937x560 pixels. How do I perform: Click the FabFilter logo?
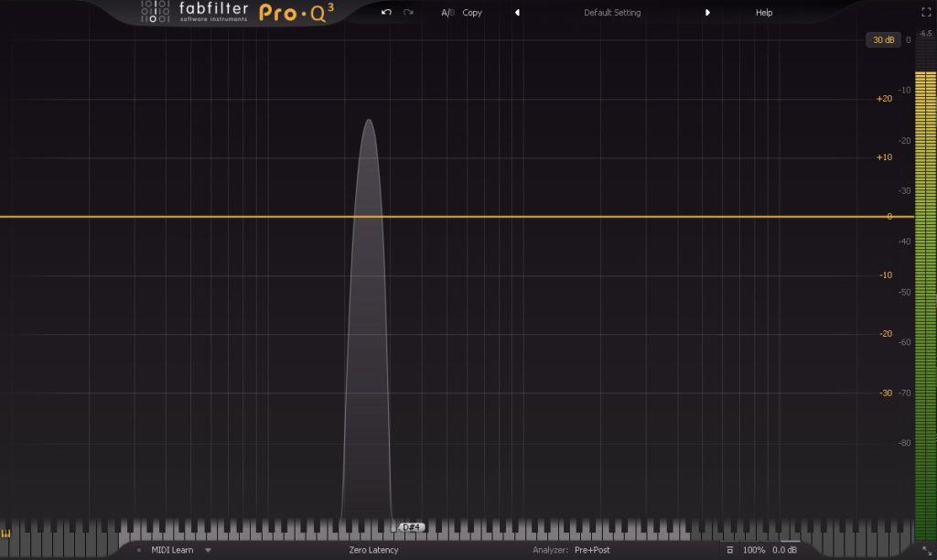pyautogui.click(x=195, y=12)
